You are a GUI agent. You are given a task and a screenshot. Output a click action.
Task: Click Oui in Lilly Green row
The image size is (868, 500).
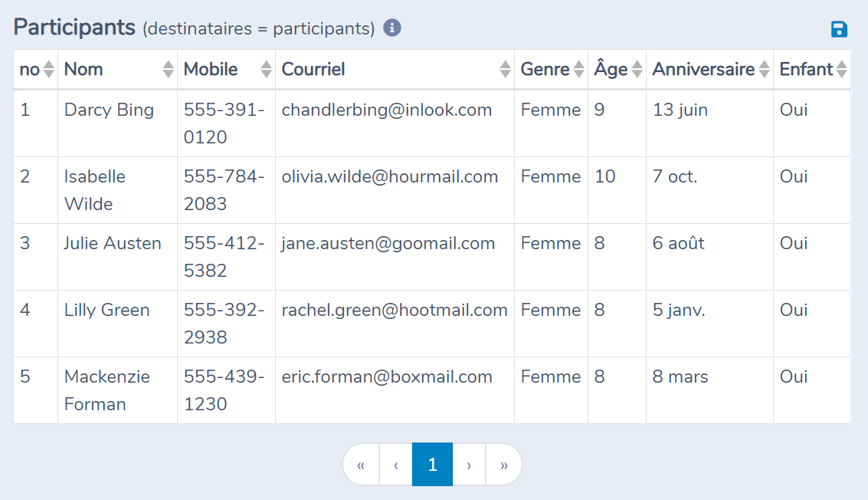tap(794, 310)
